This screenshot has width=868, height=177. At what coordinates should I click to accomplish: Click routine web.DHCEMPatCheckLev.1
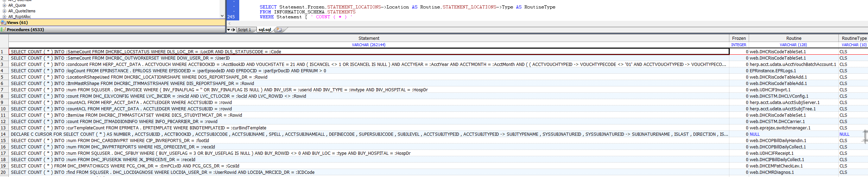point(794,166)
